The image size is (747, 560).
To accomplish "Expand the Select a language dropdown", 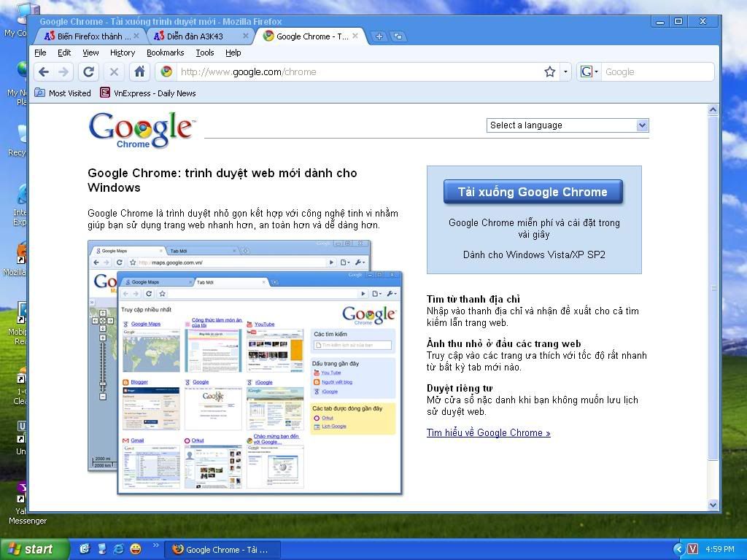I will pyautogui.click(x=568, y=125).
